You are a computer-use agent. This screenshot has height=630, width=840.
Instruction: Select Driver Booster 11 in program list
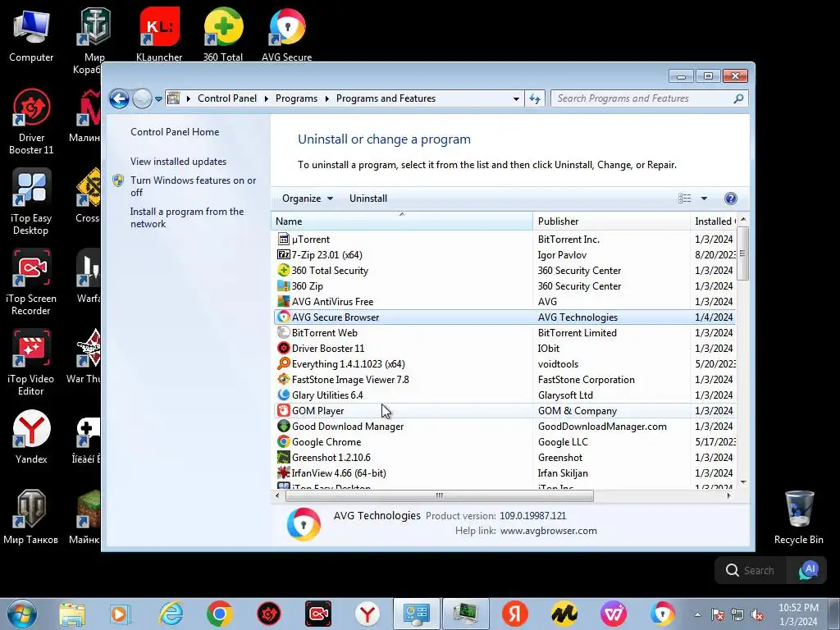coord(504,348)
